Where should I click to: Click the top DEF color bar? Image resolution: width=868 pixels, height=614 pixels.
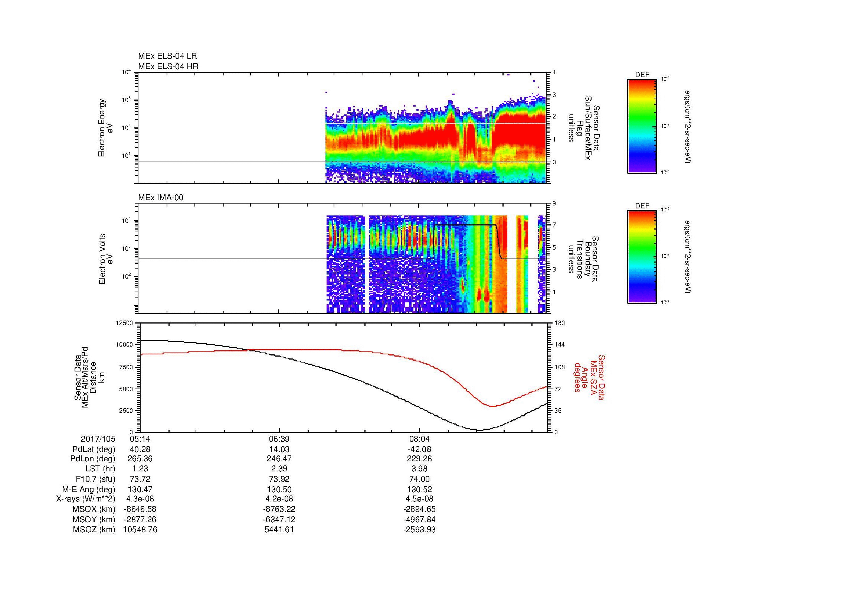[x=642, y=126]
